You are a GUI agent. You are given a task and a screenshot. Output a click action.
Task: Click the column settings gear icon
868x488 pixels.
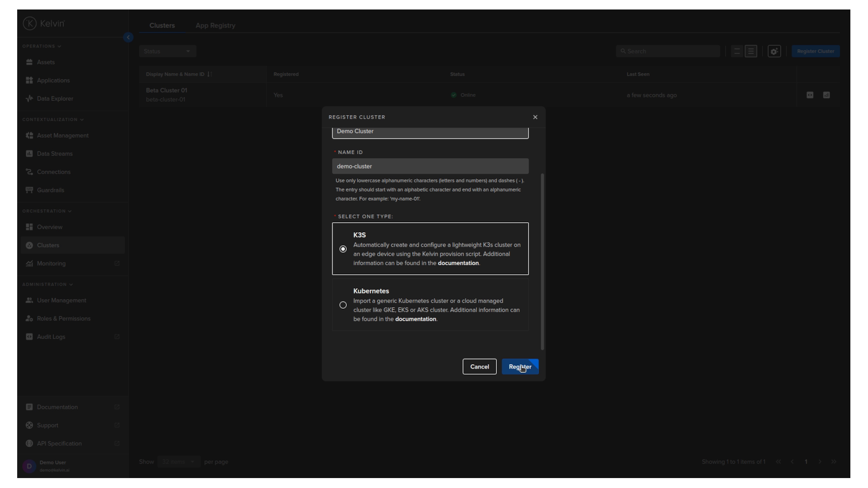coord(774,52)
